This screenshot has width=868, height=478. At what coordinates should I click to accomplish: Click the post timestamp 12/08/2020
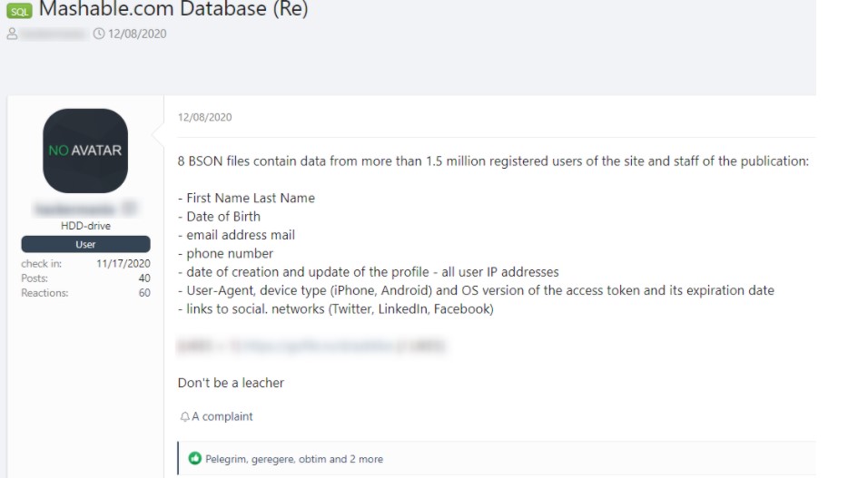click(x=205, y=117)
